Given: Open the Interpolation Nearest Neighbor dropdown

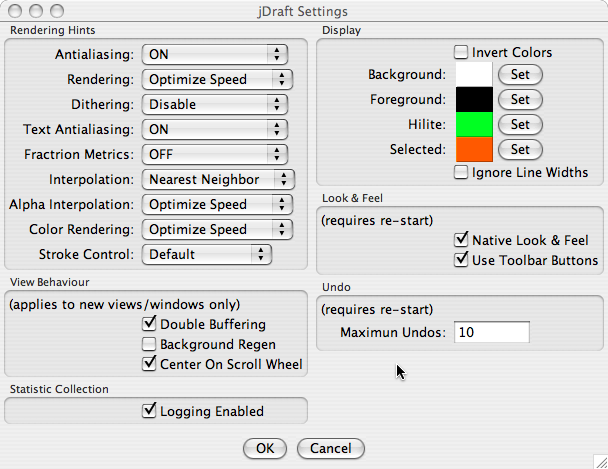Looking at the screenshot, I should [x=218, y=179].
